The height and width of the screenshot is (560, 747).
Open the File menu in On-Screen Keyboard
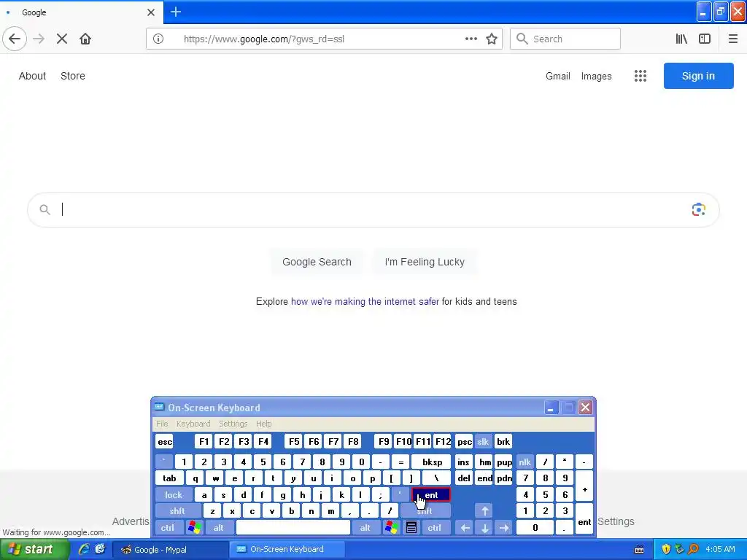click(x=162, y=424)
